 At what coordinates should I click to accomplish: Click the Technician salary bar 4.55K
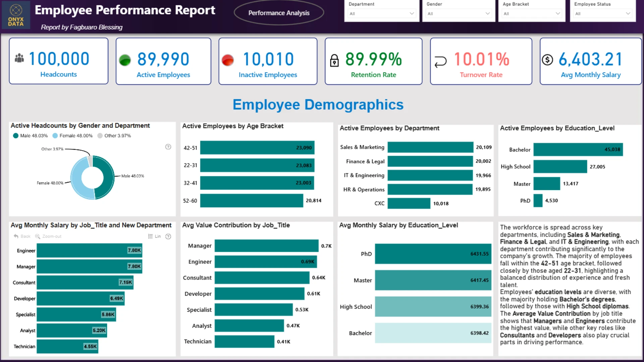coord(67,347)
